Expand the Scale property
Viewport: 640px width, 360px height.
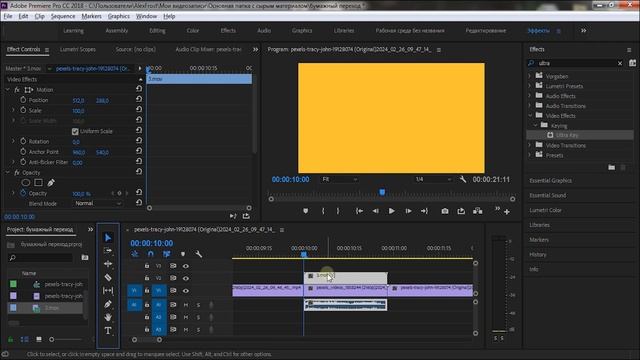pos(13,110)
